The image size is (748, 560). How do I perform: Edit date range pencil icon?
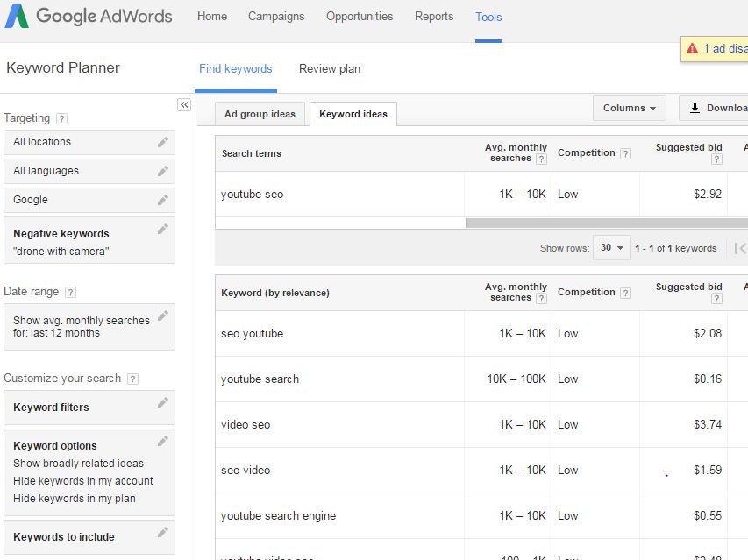pyautogui.click(x=163, y=315)
